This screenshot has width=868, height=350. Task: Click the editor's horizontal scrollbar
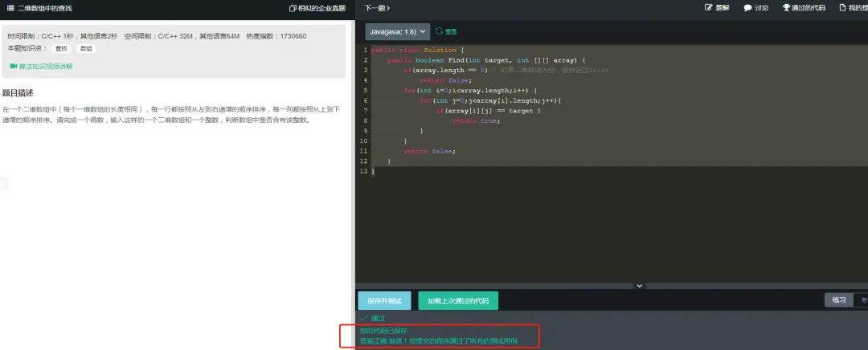tap(495, 286)
